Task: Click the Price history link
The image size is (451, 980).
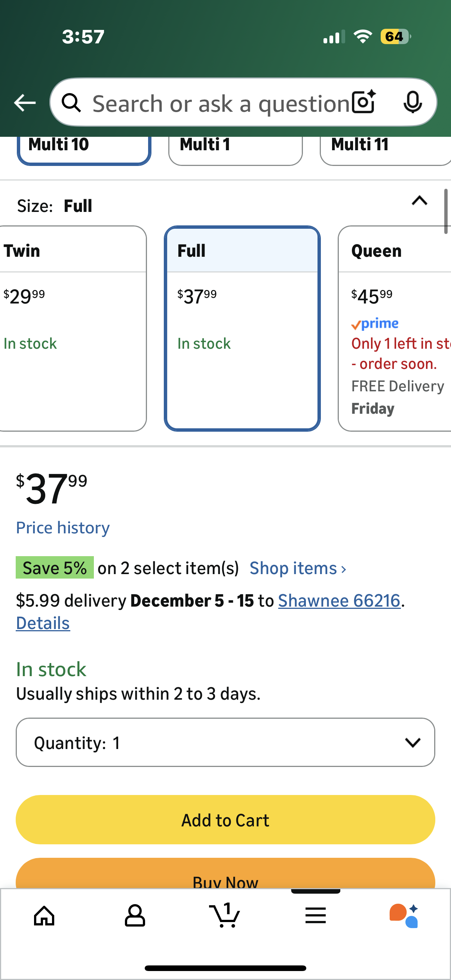Action: tap(63, 528)
